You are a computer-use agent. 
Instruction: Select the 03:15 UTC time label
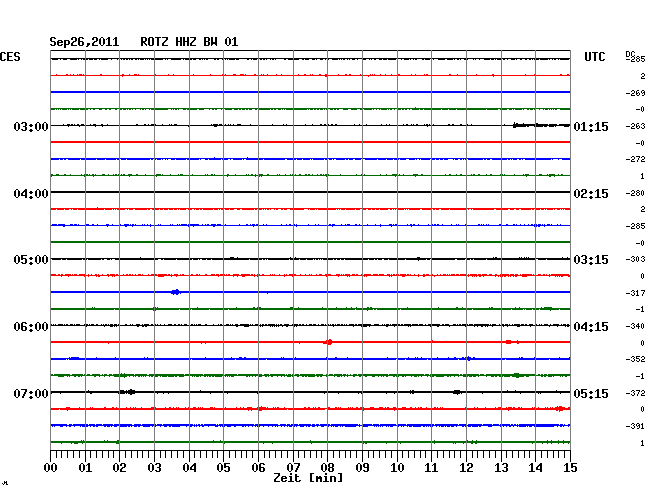pyautogui.click(x=591, y=260)
